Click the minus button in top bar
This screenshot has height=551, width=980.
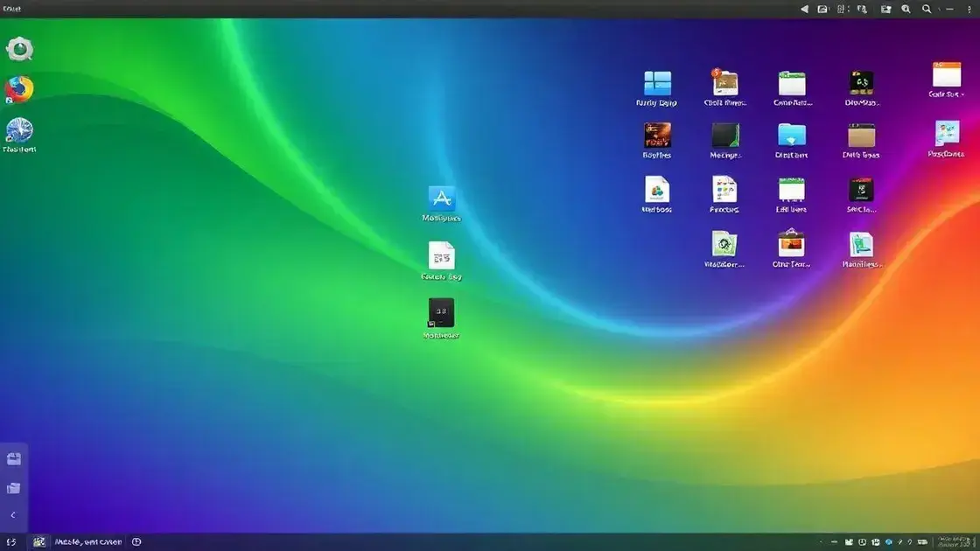click(950, 9)
